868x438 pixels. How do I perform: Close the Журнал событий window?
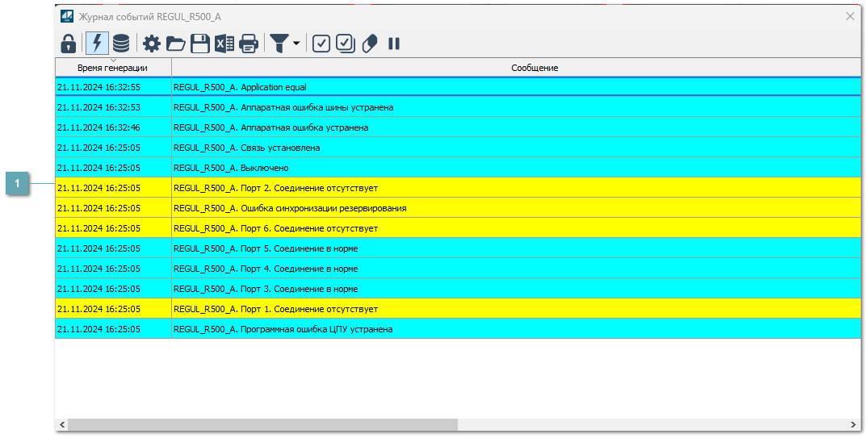tap(849, 16)
